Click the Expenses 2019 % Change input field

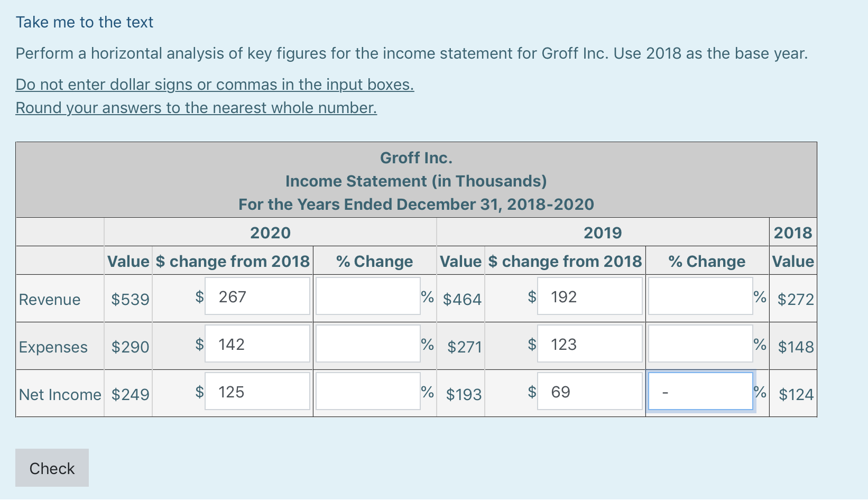pyautogui.click(x=700, y=344)
